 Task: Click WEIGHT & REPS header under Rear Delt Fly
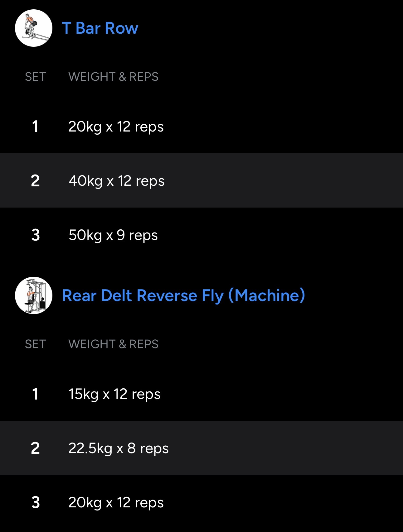(113, 344)
